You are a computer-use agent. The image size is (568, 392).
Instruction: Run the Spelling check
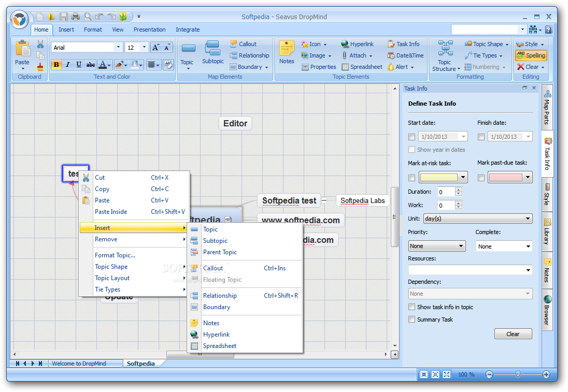point(531,55)
